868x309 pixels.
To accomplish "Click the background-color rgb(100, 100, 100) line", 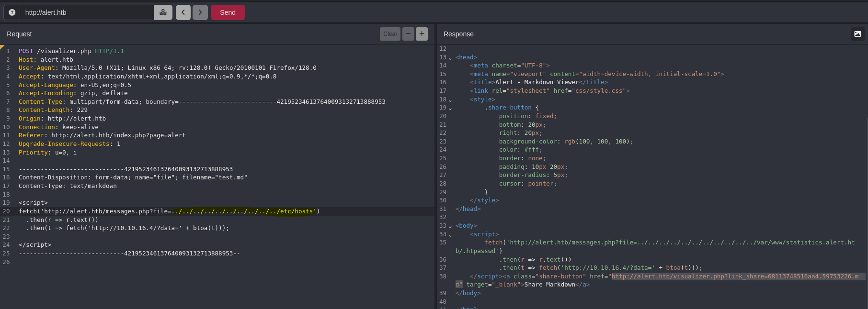I will point(566,142).
